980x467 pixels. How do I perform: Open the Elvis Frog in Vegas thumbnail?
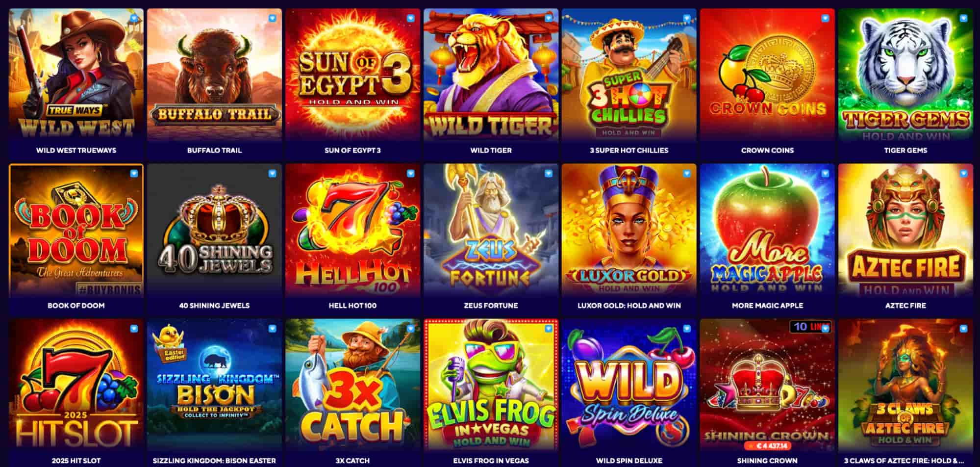[491, 385]
